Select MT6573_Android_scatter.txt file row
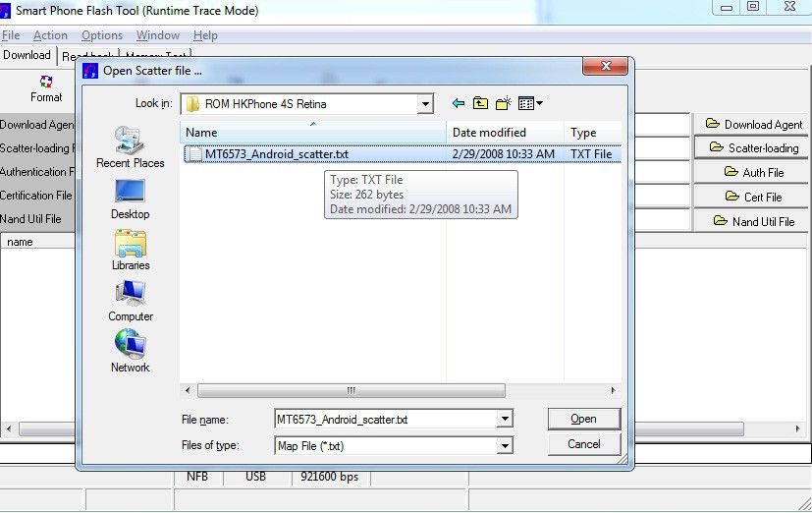 tap(403, 154)
